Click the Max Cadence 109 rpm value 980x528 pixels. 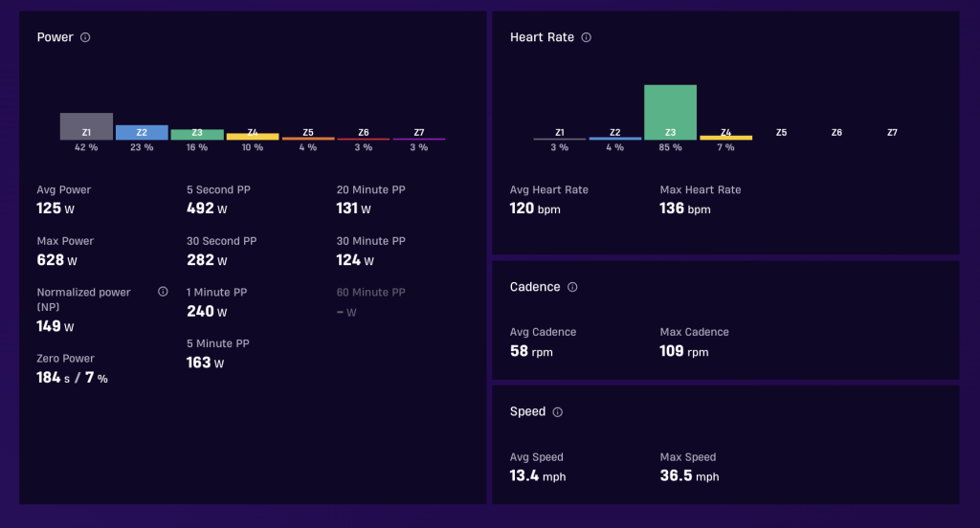click(x=684, y=351)
